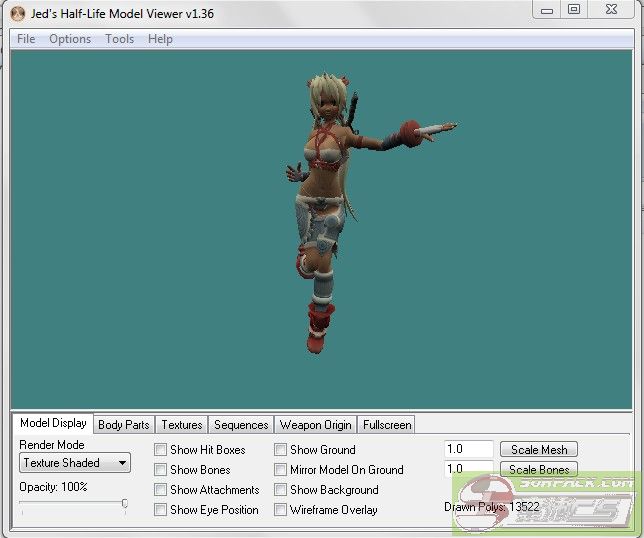Enable Show Ground checkbox

pyautogui.click(x=280, y=450)
